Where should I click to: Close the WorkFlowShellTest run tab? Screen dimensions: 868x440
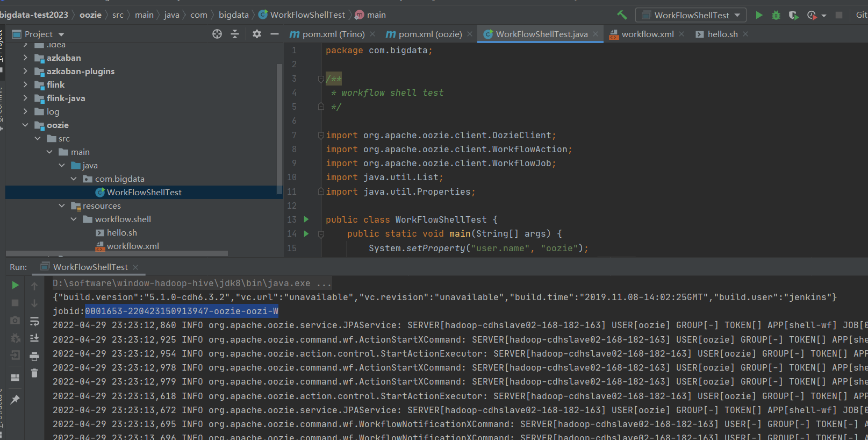135,267
